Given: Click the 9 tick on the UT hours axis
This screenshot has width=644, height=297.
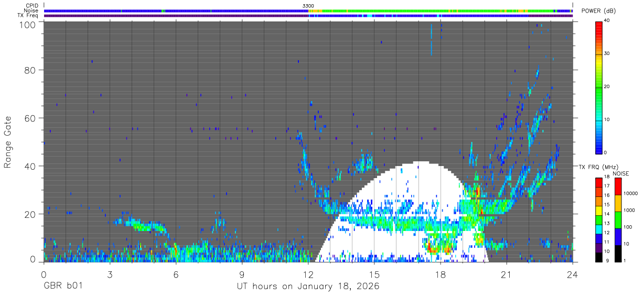Looking at the screenshot, I should tap(242, 274).
